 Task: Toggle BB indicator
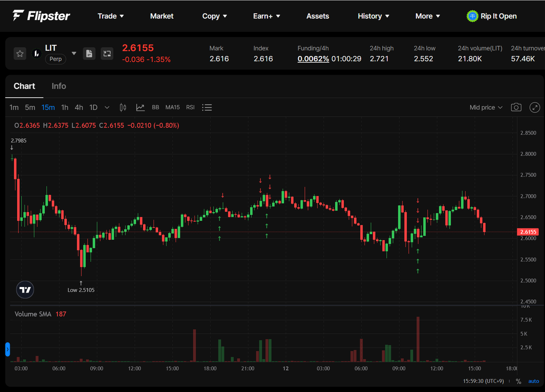pyautogui.click(x=155, y=108)
